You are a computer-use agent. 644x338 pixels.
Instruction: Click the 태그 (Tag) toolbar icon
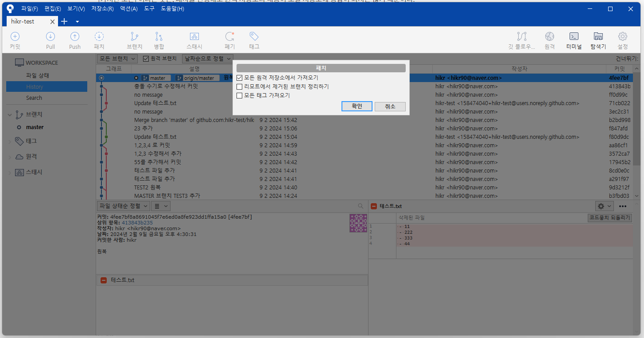coord(254,40)
